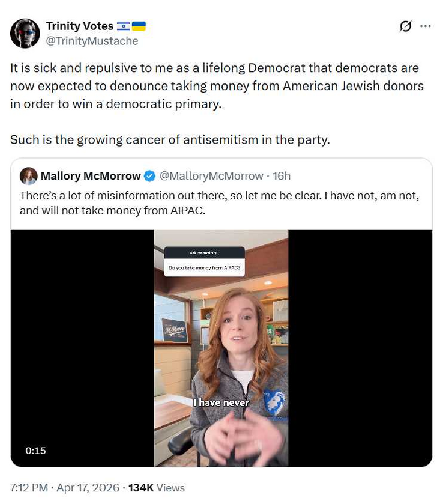Click the Grok explain-post icon

click(x=406, y=26)
